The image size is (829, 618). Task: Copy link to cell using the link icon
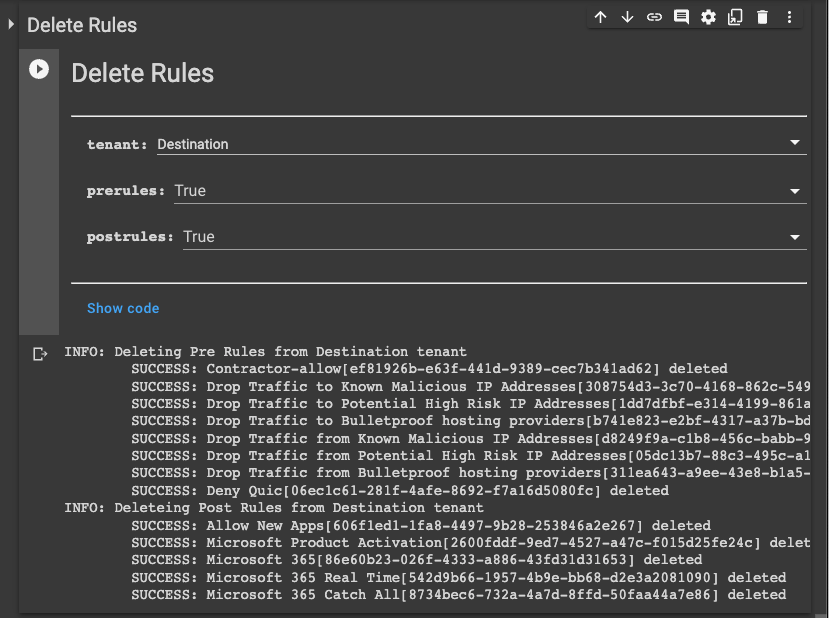point(654,17)
